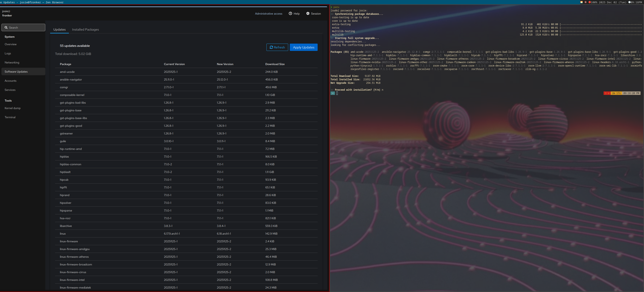The height and width of the screenshot is (292, 644).
Task: Click Administrative access link
Action: click(268, 14)
